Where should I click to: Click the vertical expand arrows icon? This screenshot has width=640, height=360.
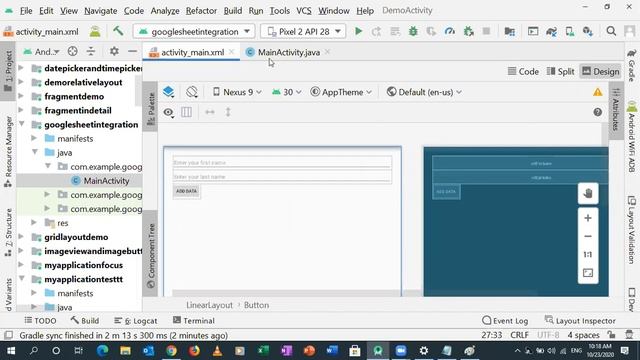228,112
